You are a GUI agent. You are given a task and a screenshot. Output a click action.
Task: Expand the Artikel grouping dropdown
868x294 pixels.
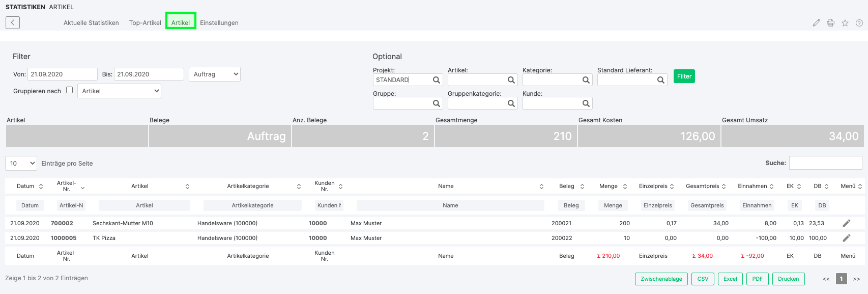[x=119, y=91]
